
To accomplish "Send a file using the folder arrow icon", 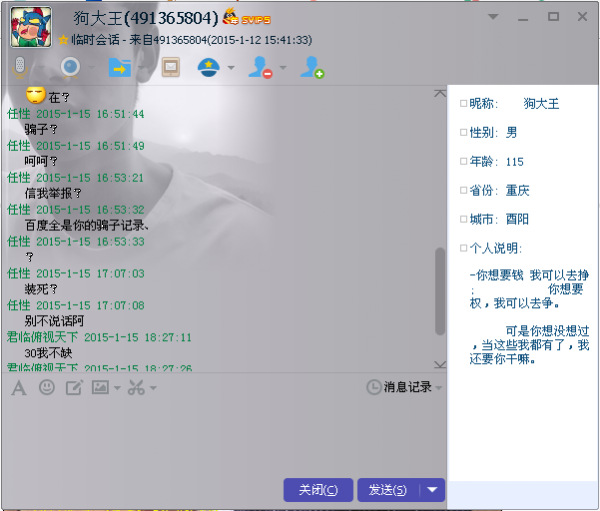I will click(120, 67).
